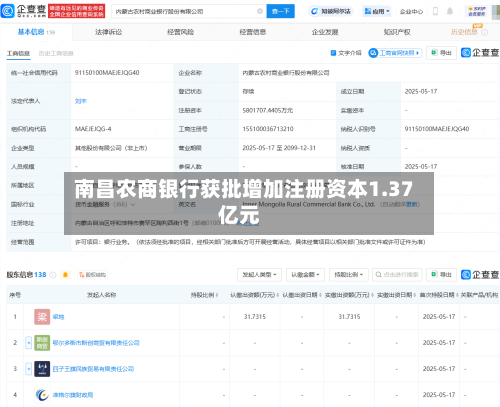Switch to the 经营风险 tab

coord(181,32)
